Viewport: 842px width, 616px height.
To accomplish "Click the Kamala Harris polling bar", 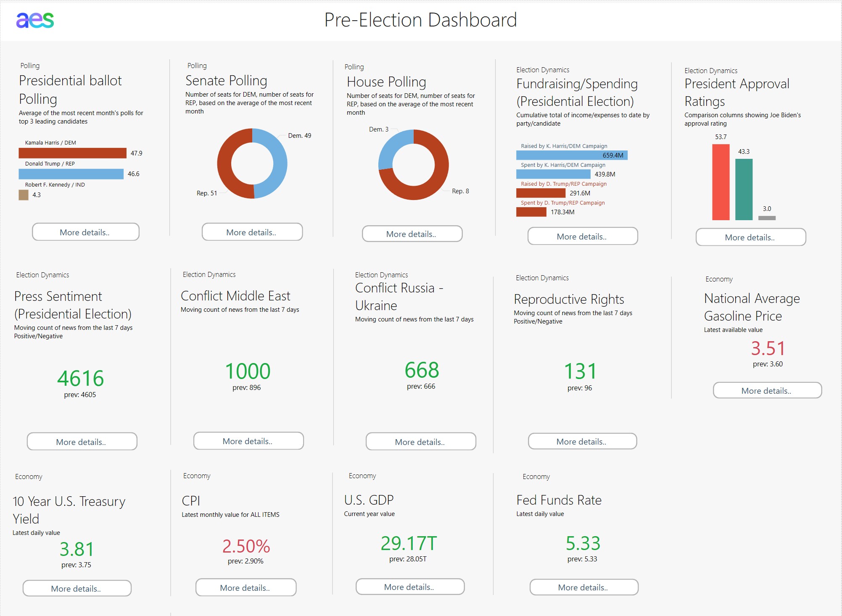I will [x=72, y=153].
